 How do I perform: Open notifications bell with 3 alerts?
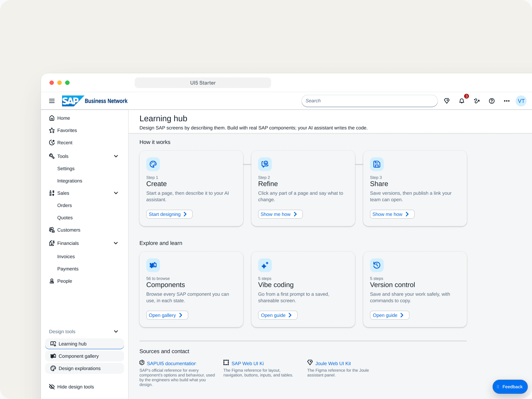coord(462,101)
